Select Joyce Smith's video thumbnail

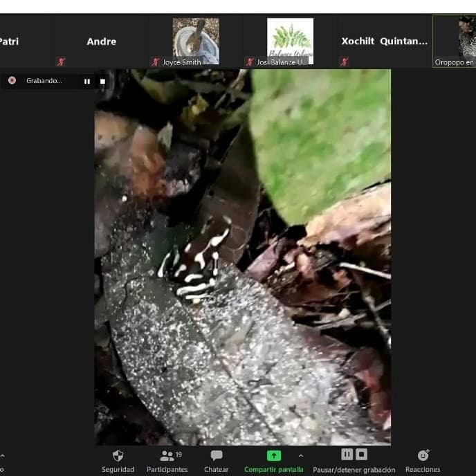[x=196, y=41]
